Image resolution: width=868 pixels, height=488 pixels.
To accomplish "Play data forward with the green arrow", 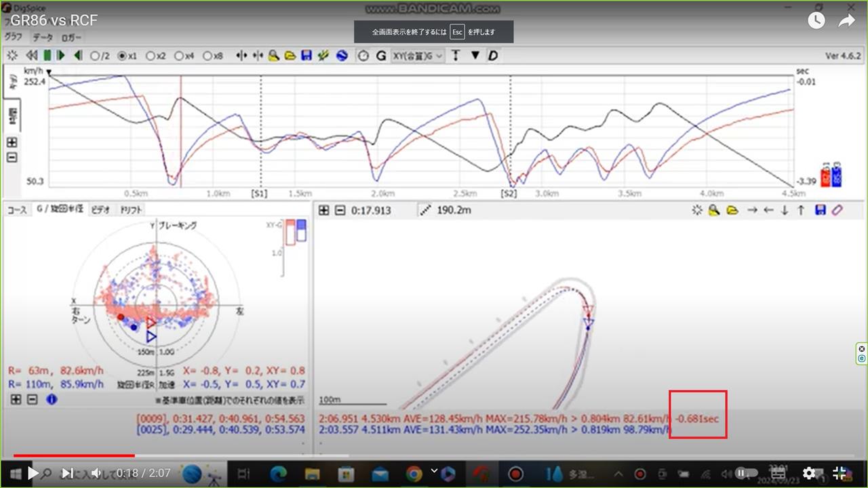I will click(61, 56).
